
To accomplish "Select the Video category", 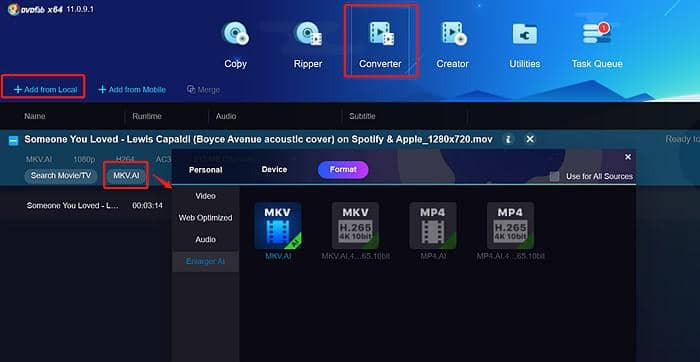I will click(205, 196).
